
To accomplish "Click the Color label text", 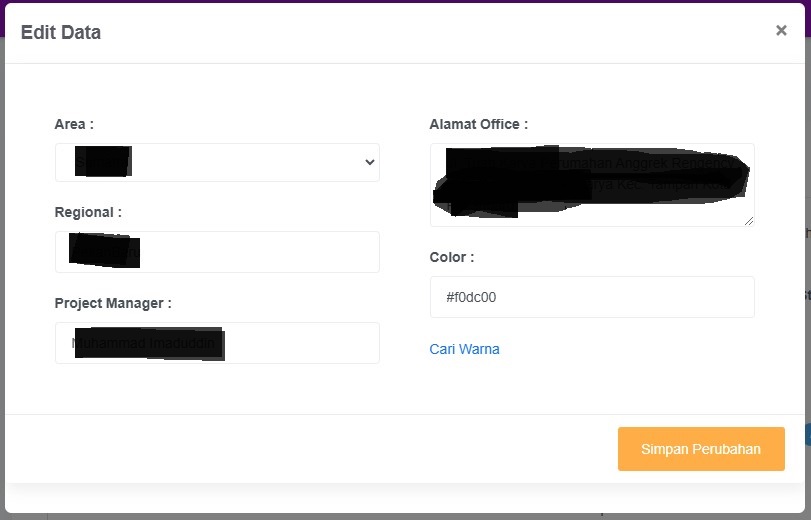I will [452, 257].
